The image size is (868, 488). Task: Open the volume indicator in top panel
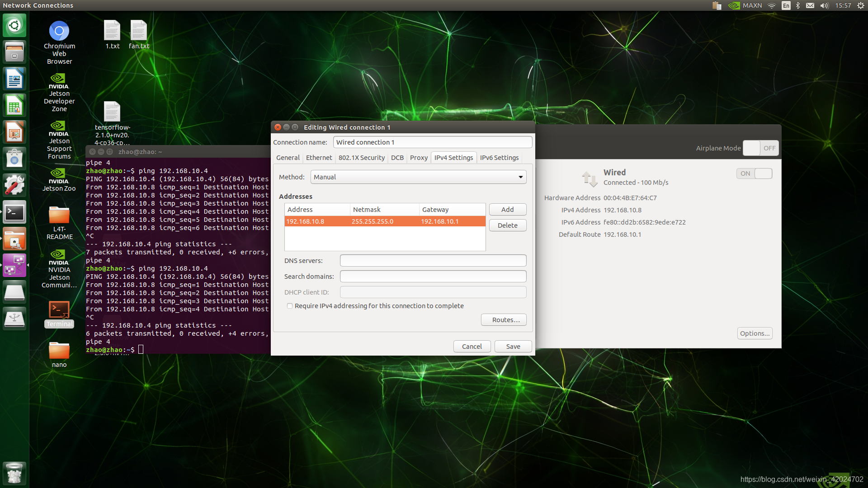coord(824,5)
